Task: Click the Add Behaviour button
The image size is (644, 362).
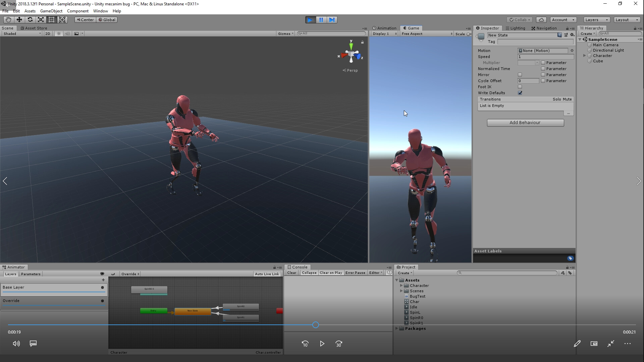Action: tap(525, 123)
